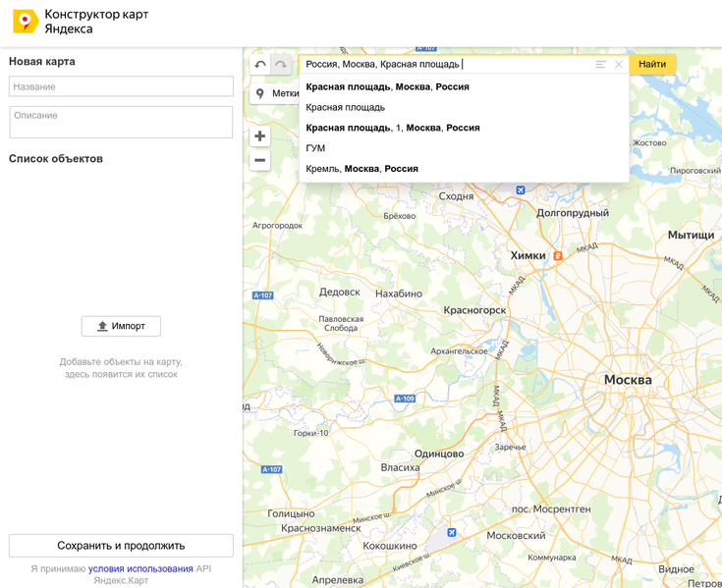Click the Москва city label on map
722x588 pixels.
(628, 380)
